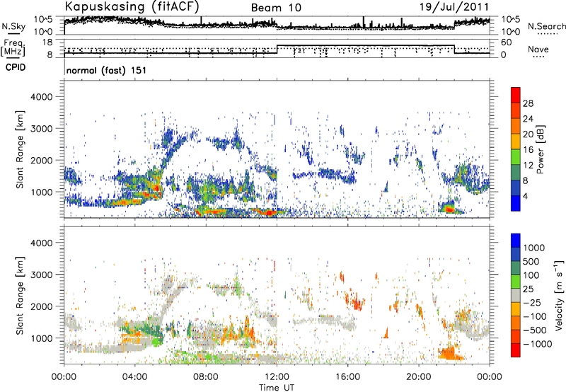Pick the gray -25 to 25 velocity swatch
The height and width of the screenshot is (392, 566).
coord(516,295)
